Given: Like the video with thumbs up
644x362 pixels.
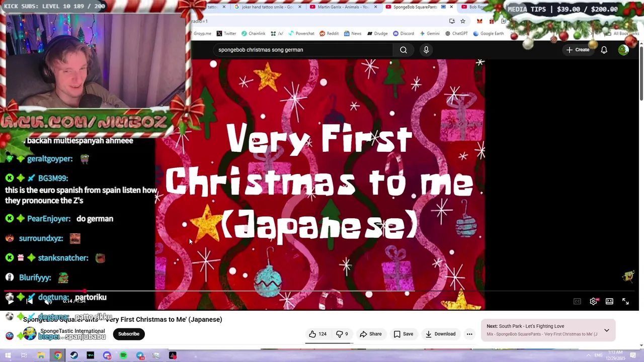Looking at the screenshot, I should tap(317, 334).
